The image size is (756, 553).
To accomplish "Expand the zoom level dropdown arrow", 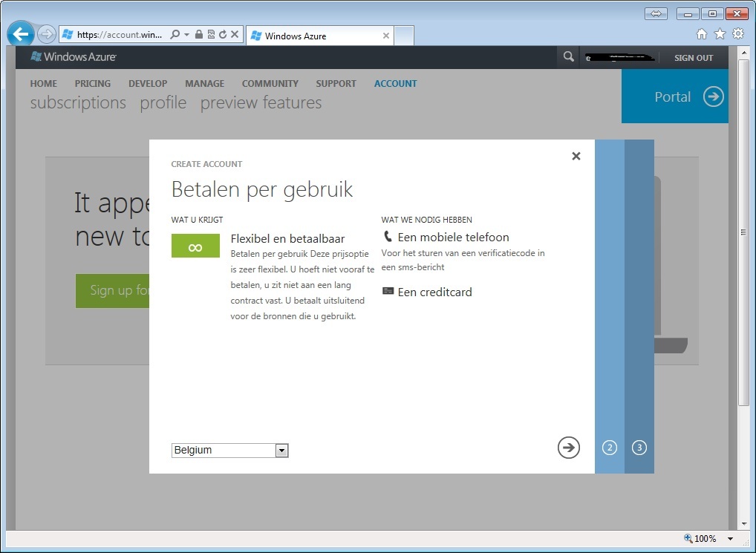I will click(730, 539).
